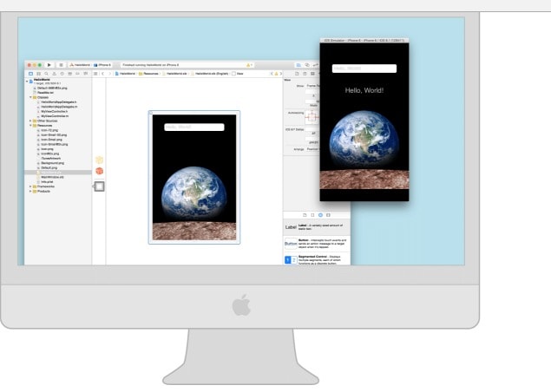The width and height of the screenshot is (551, 392).
Task: Select the Segmented Control library item
Action: click(317, 259)
